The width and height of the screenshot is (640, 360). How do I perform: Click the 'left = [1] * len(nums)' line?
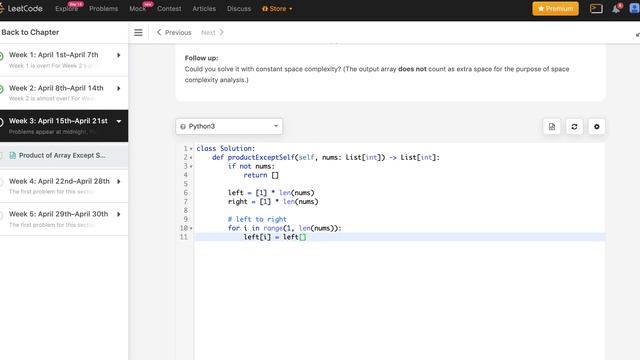(271, 193)
